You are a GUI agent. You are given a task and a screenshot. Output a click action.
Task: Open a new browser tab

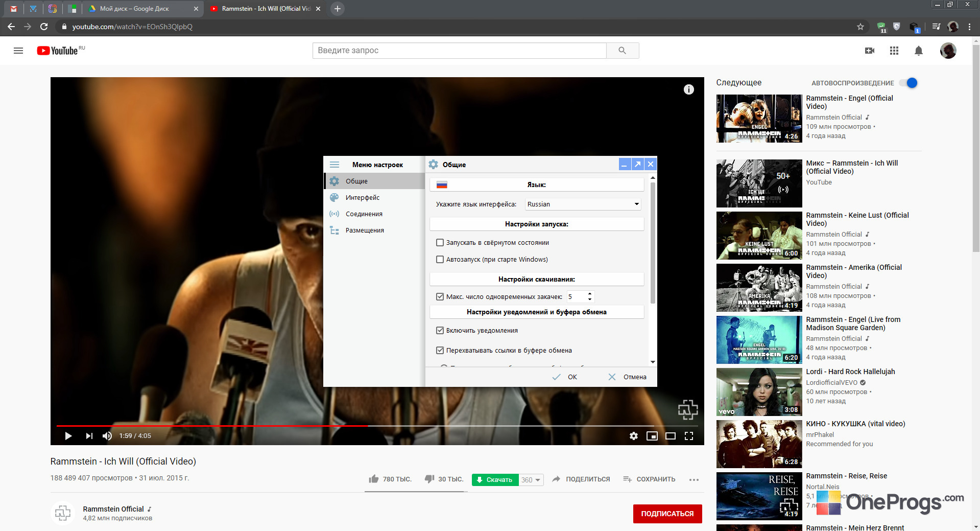click(337, 9)
